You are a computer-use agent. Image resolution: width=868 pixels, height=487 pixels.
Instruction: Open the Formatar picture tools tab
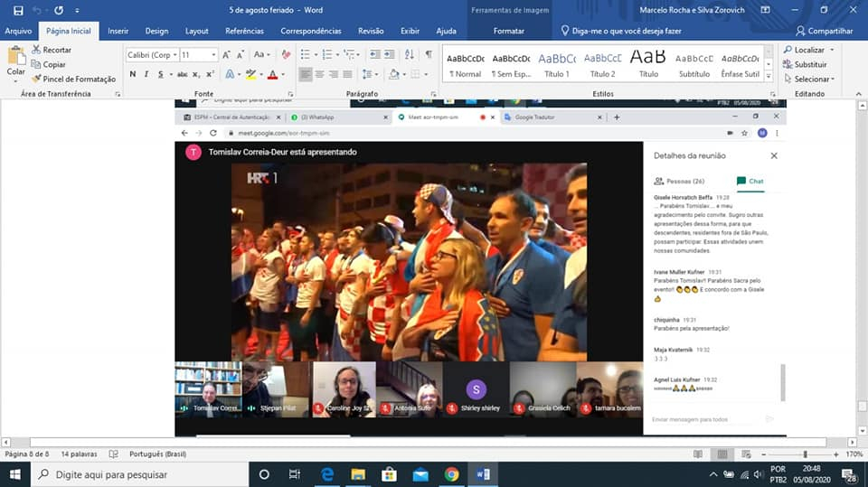click(509, 31)
